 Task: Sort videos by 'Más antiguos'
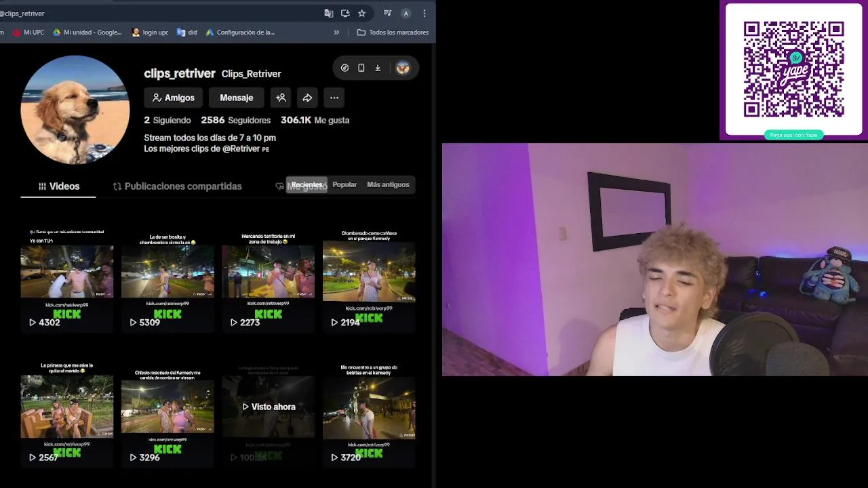click(x=388, y=184)
